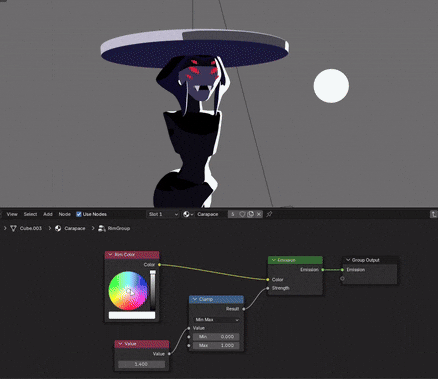This screenshot has height=379, width=438.
Task: Click the node group icon beside RimGroup
Action: pyautogui.click(x=102, y=228)
